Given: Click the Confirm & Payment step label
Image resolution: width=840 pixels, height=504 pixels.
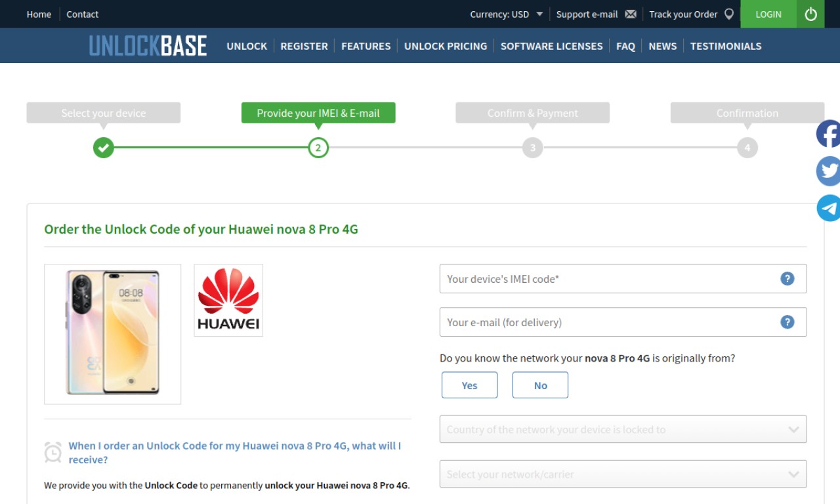Looking at the screenshot, I should pyautogui.click(x=533, y=113).
